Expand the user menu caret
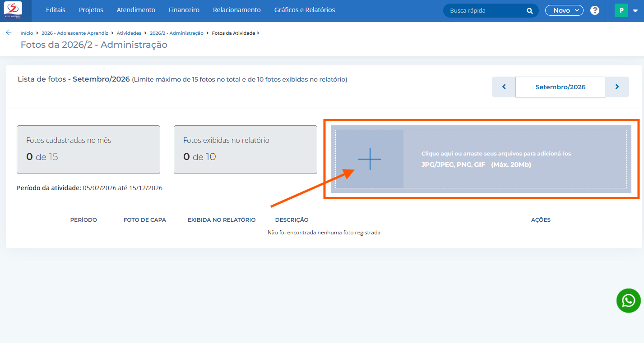 [x=635, y=11]
